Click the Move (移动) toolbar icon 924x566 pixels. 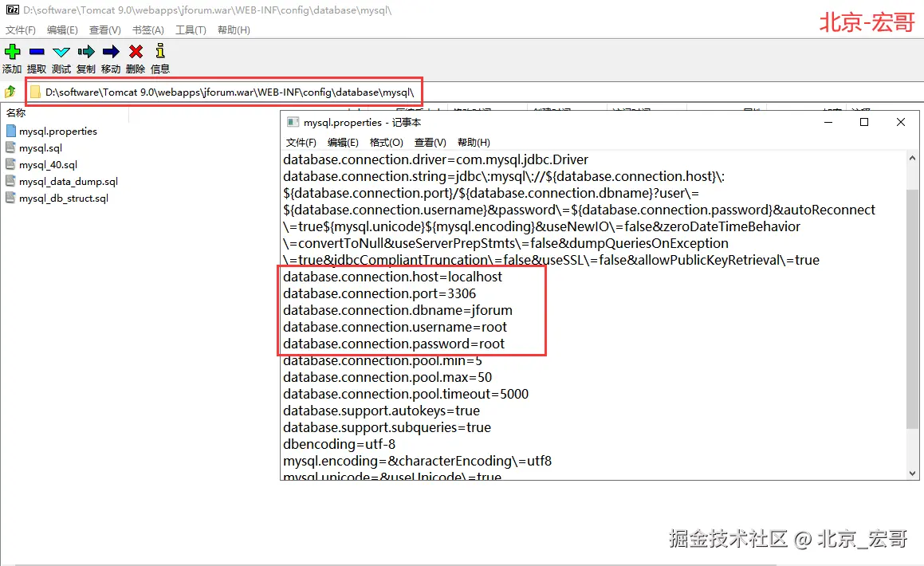click(111, 52)
